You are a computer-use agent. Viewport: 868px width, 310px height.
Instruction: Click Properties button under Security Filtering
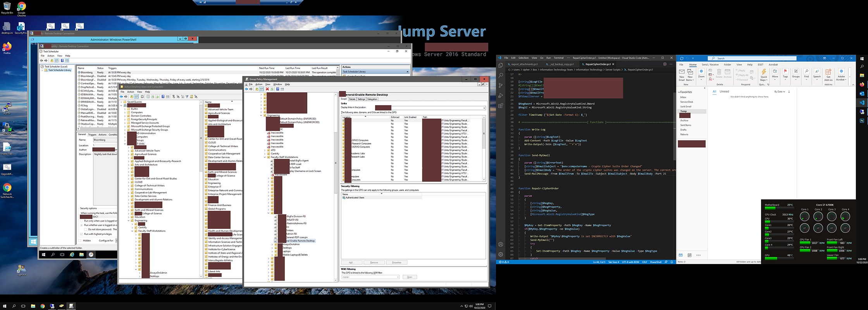click(396, 262)
